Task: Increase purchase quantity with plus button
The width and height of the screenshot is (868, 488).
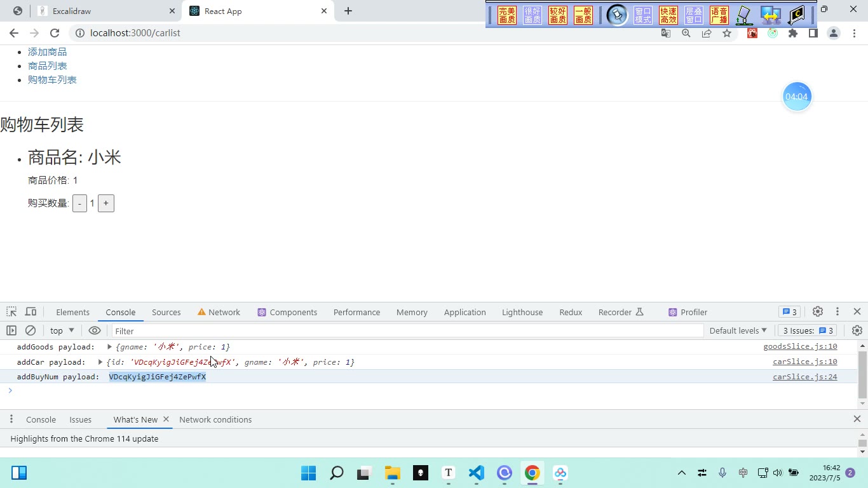Action: 106,203
